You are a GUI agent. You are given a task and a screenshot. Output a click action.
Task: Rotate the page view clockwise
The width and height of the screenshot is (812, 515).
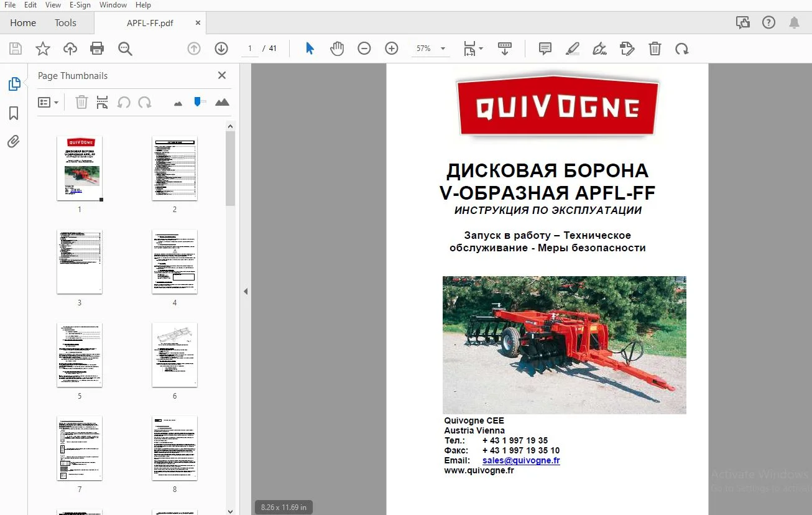[x=682, y=49]
